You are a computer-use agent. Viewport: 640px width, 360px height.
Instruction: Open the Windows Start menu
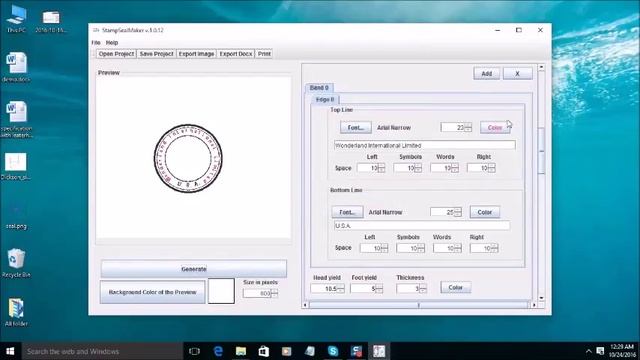(x=11, y=351)
